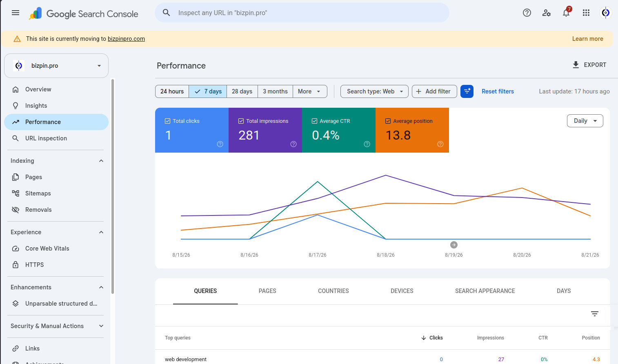Open the main hamburger menu
This screenshot has height=364, width=618.
click(x=16, y=13)
